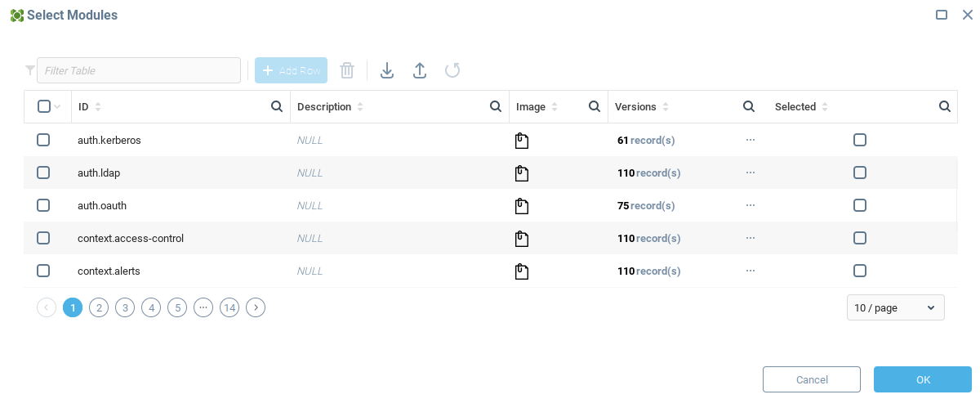Viewport: 980px width, 399px height.
Task: Click the image clipboard icon for auth.ldap
Action: point(521,173)
